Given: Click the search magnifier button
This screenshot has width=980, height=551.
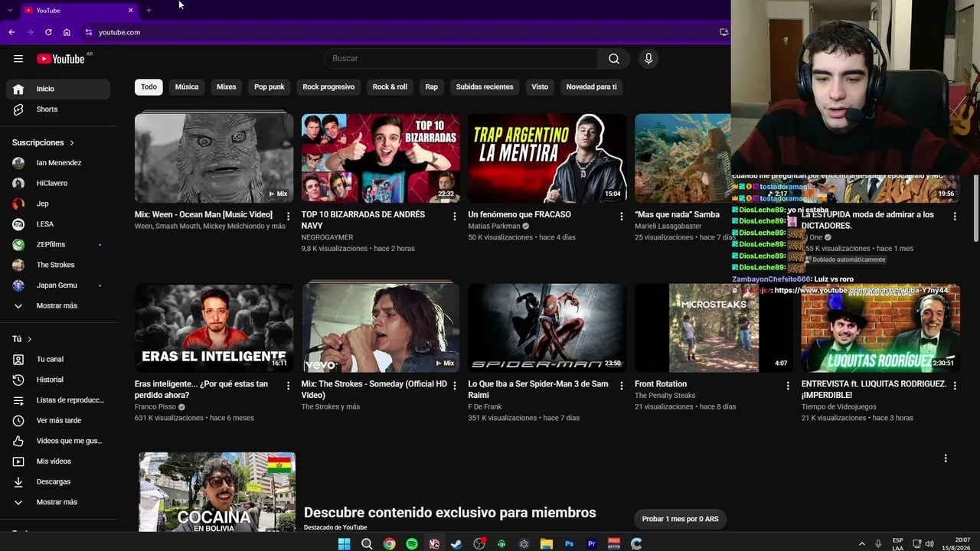Looking at the screenshot, I should 614,59.
